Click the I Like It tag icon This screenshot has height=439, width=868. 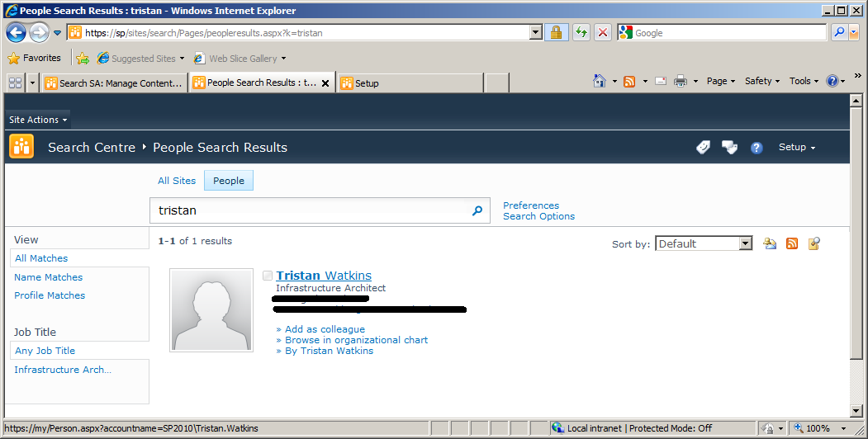click(703, 148)
